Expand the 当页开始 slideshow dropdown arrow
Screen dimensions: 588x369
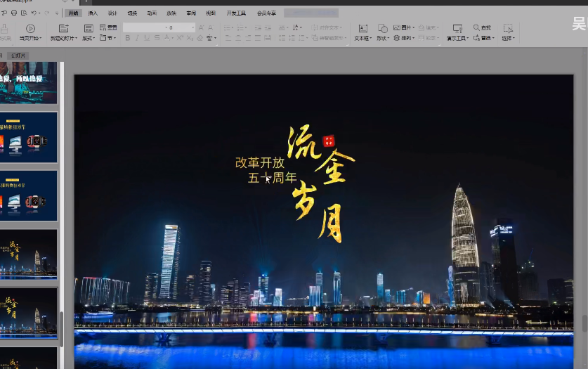(40, 38)
